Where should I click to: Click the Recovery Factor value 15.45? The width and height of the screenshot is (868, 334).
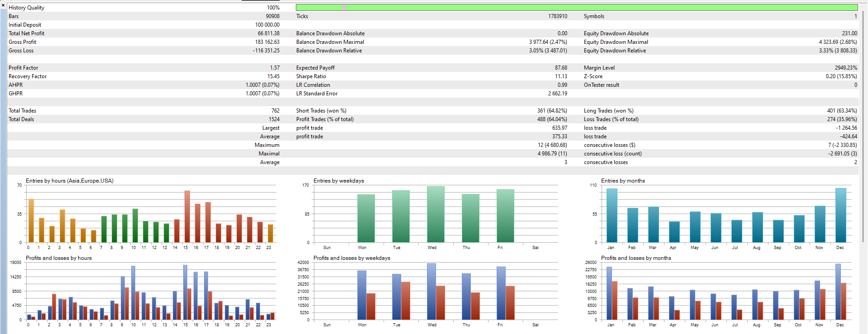(273, 76)
